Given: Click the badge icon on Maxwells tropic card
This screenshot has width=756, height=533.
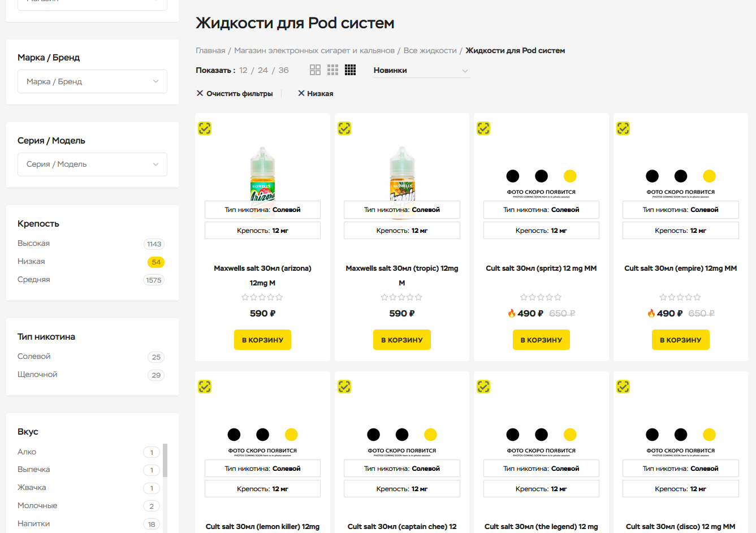Looking at the screenshot, I should (x=344, y=128).
